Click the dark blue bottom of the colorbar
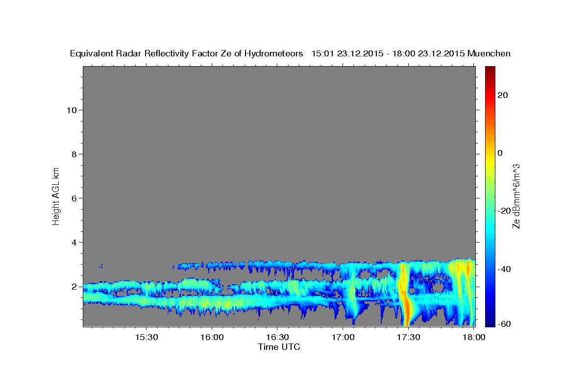This screenshot has width=588, height=392. pos(490,321)
